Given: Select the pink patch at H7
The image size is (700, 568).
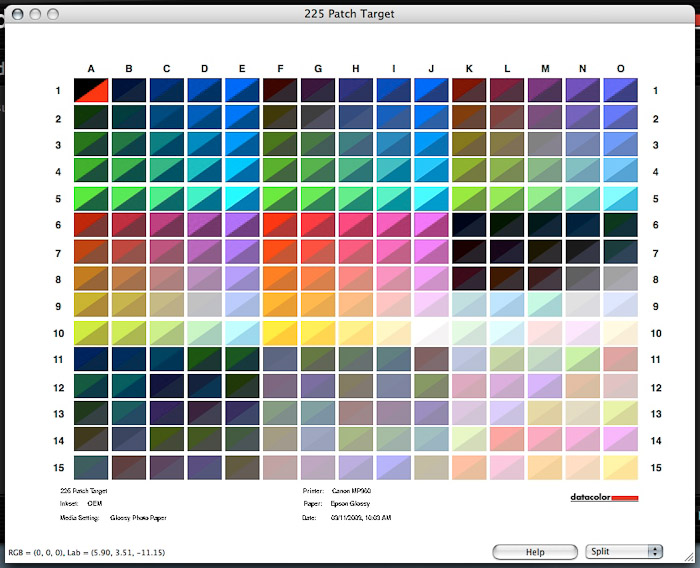Looking at the screenshot, I should 356,252.
